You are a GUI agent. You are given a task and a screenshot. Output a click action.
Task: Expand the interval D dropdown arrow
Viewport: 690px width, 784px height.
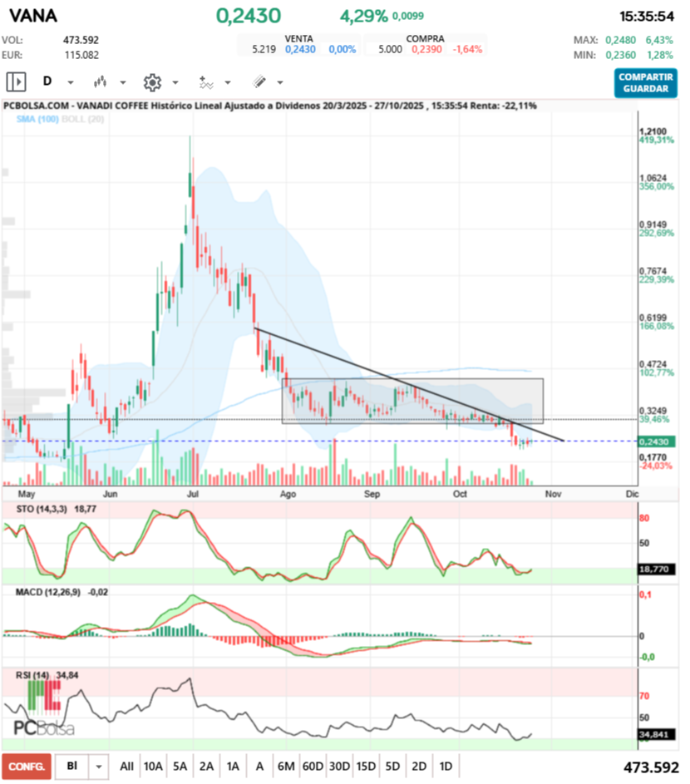click(x=71, y=82)
